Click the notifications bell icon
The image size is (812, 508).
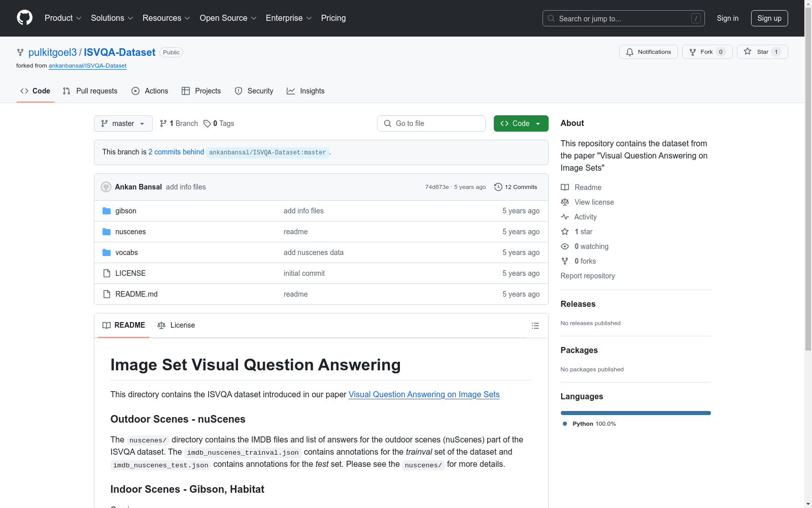pos(630,52)
